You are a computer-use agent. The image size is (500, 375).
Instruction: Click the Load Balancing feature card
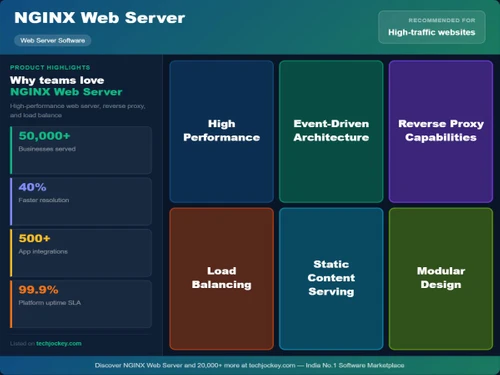tap(222, 279)
